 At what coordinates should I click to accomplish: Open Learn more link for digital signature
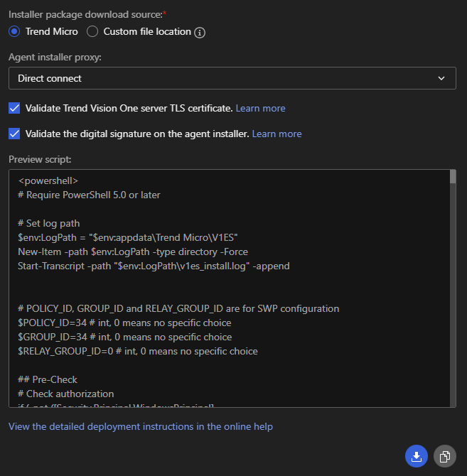click(277, 134)
